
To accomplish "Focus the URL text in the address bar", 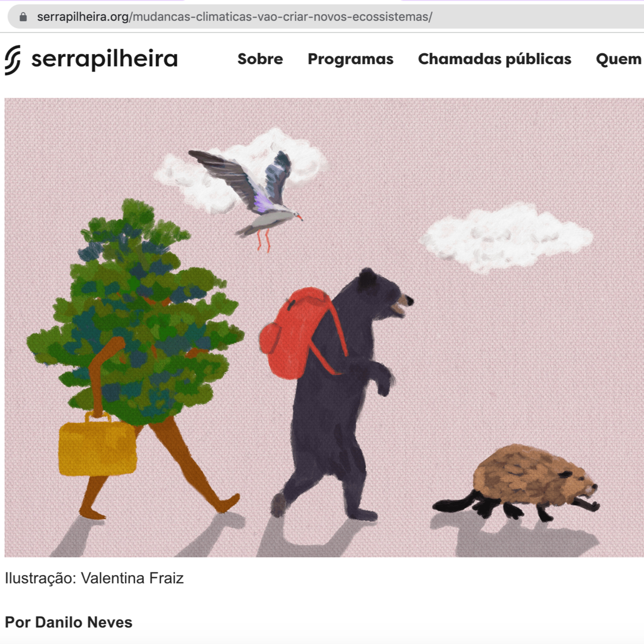I will [x=235, y=17].
